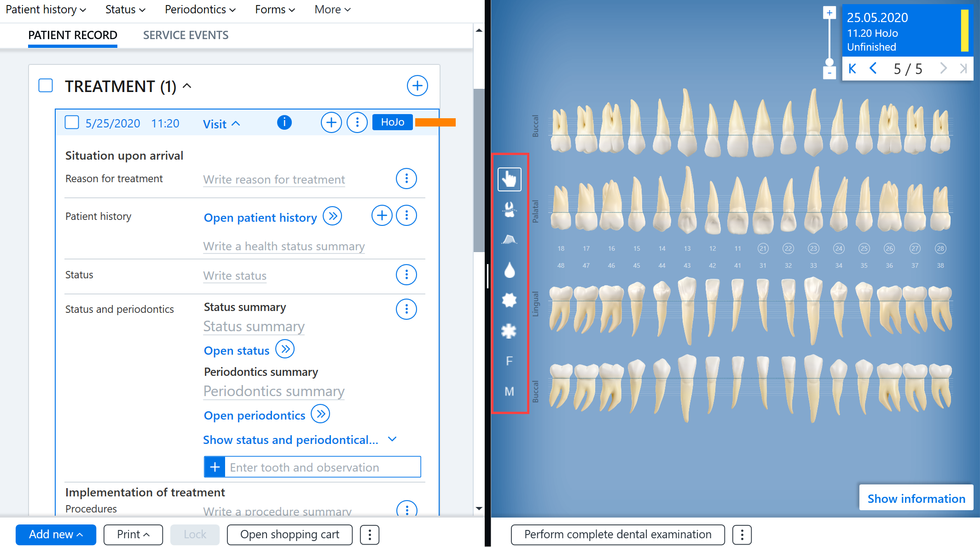The width and height of the screenshot is (980, 547).
Task: Select the droplet tool icon
Action: [509, 270]
